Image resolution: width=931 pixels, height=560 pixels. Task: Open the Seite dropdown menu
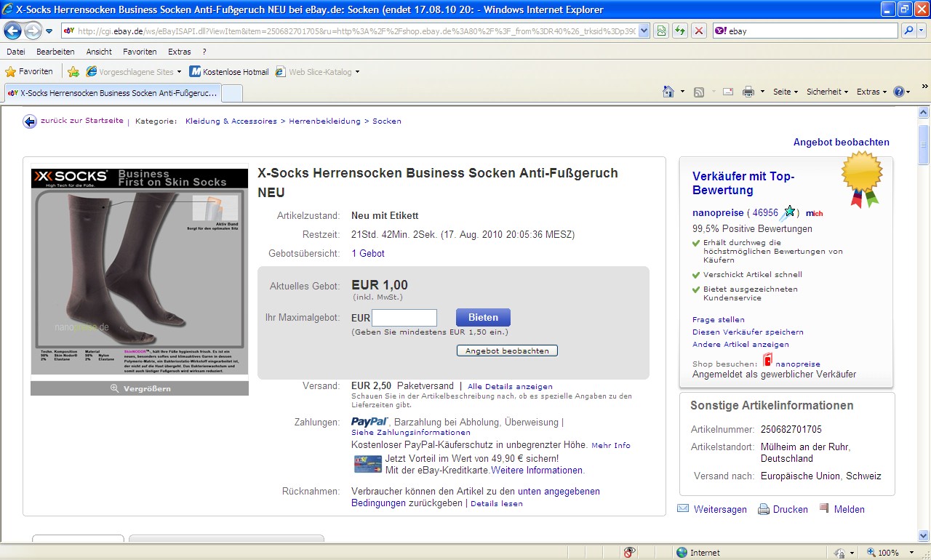tap(785, 92)
